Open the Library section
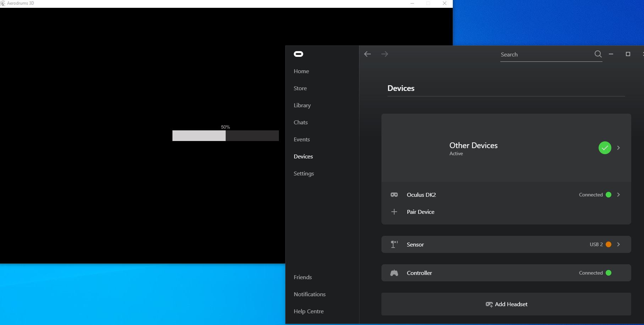The image size is (644, 325). (x=302, y=105)
